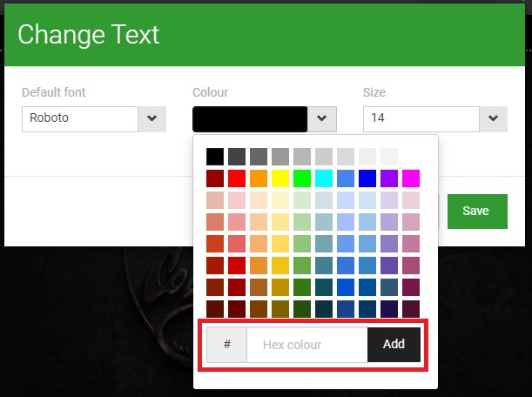Click the Size label text
This screenshot has height=397, width=532.
(x=374, y=92)
